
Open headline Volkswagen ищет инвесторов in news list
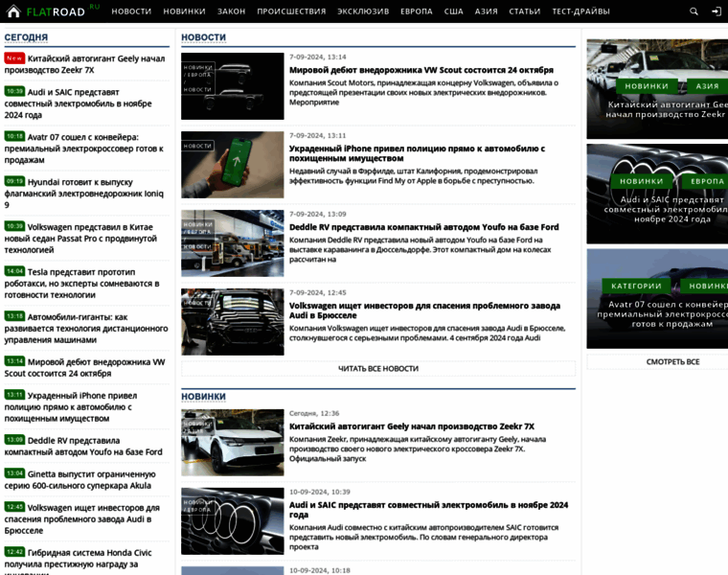point(424,310)
